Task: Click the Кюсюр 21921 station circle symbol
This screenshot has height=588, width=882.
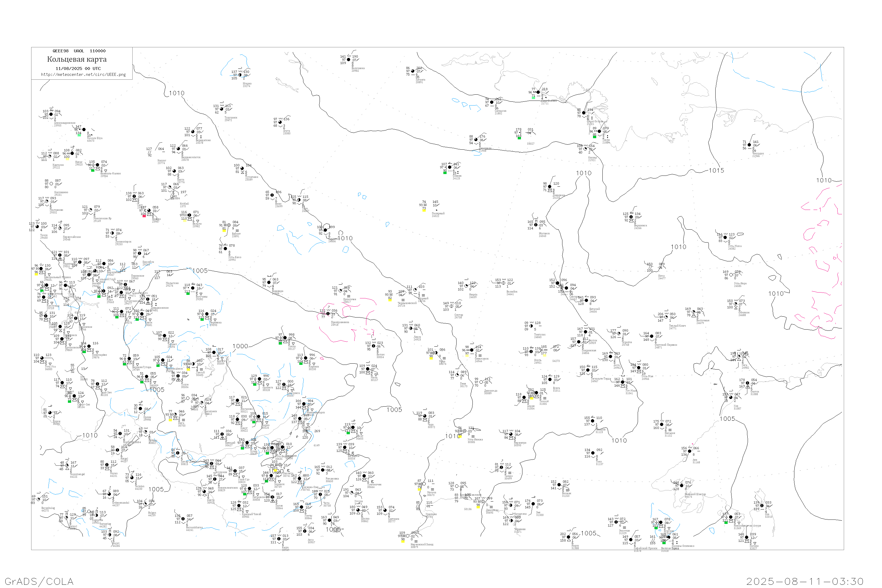Action: (585, 149)
